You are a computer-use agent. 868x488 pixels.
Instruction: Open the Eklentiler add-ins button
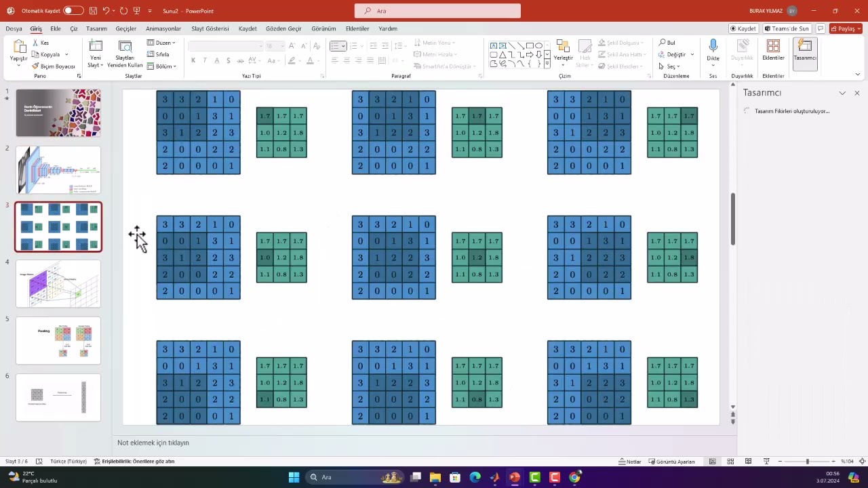click(773, 50)
